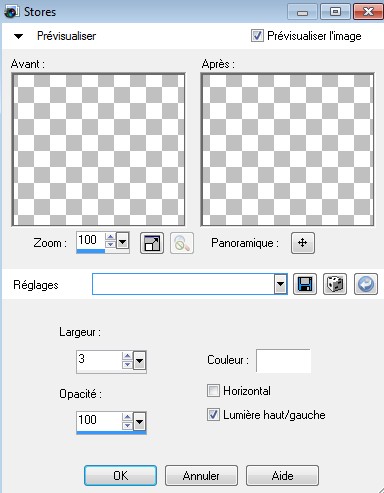Screen dimensions: 384x493
Task: Toggle Lumière haut/gauche checkbox
Action: (213, 415)
